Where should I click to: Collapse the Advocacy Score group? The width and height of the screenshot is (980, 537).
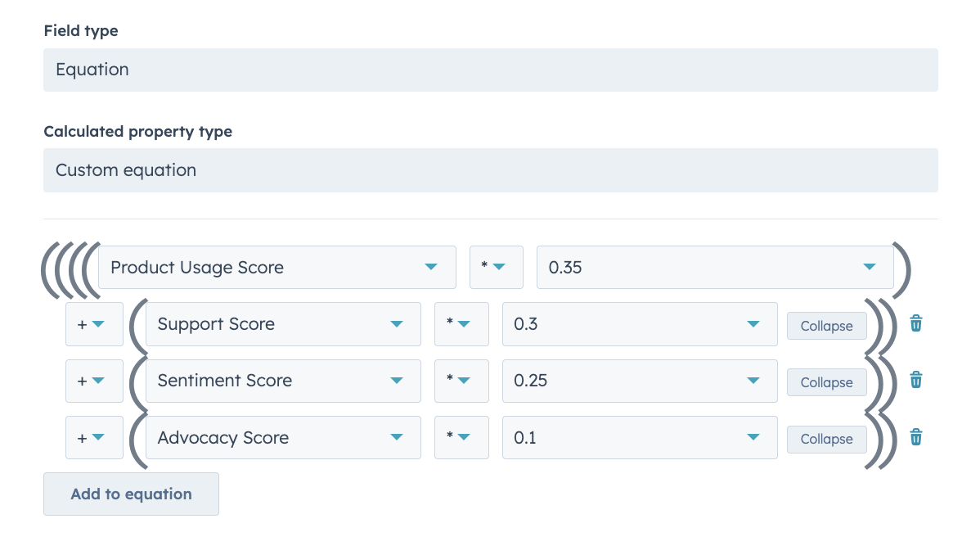pyautogui.click(x=826, y=439)
